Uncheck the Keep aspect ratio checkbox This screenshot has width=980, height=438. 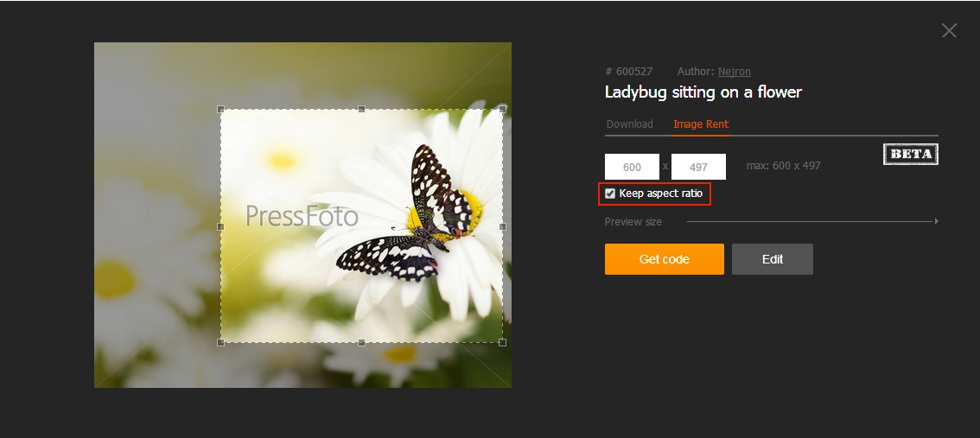(610, 194)
